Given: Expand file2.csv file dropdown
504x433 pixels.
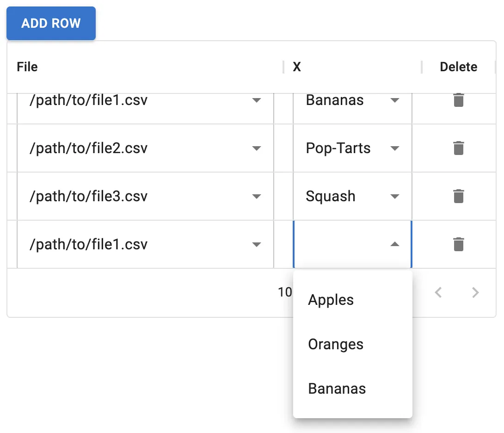Looking at the screenshot, I should [257, 148].
